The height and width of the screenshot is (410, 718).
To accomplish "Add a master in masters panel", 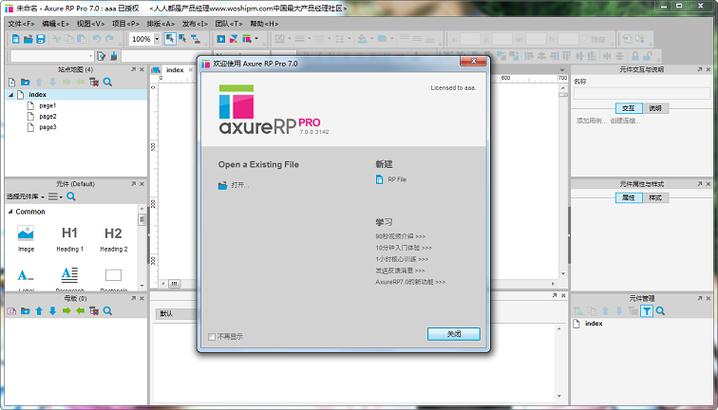I will click(x=12, y=311).
